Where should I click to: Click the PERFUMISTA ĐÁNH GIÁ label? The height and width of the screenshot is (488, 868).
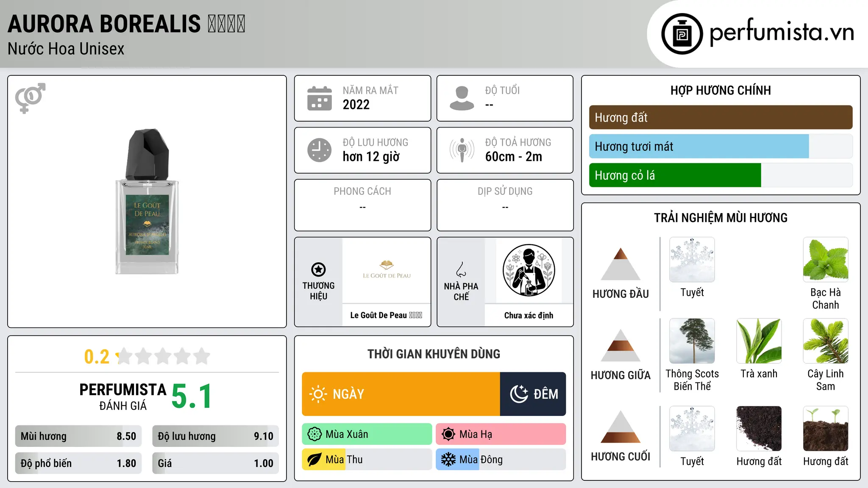coord(123,397)
